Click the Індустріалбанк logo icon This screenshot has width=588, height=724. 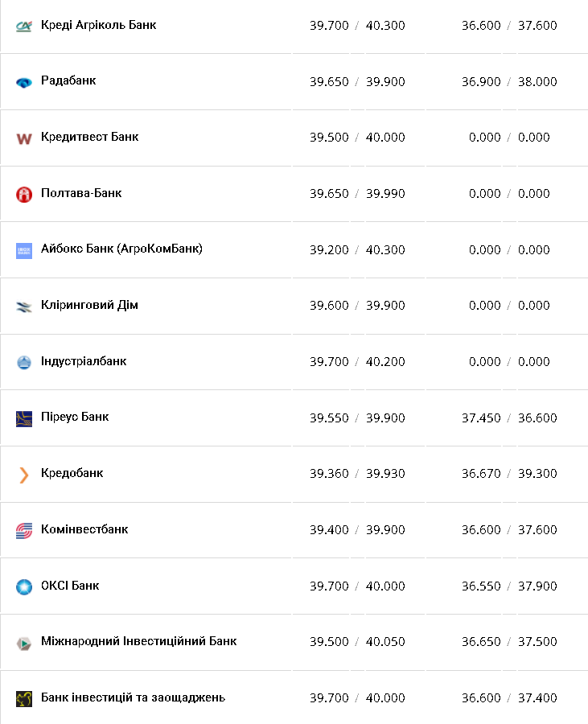(24, 362)
